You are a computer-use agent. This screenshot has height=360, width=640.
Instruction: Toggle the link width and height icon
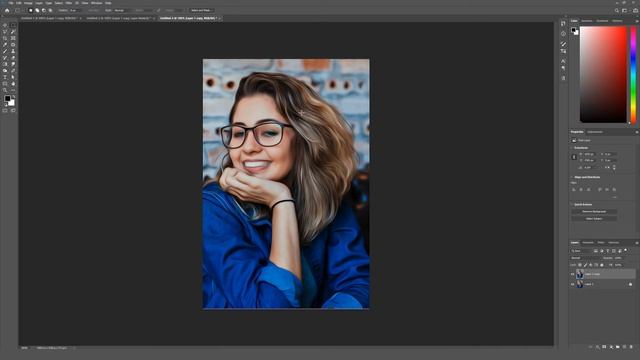[x=574, y=157]
